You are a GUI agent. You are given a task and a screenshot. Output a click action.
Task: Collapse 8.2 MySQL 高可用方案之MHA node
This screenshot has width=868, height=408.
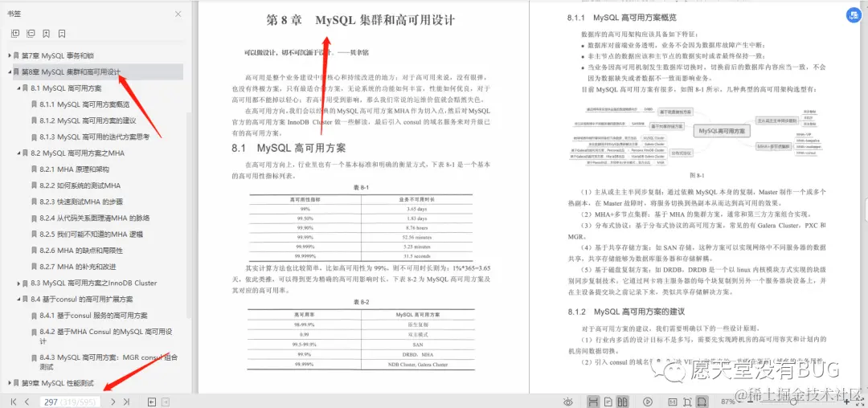tap(18, 153)
